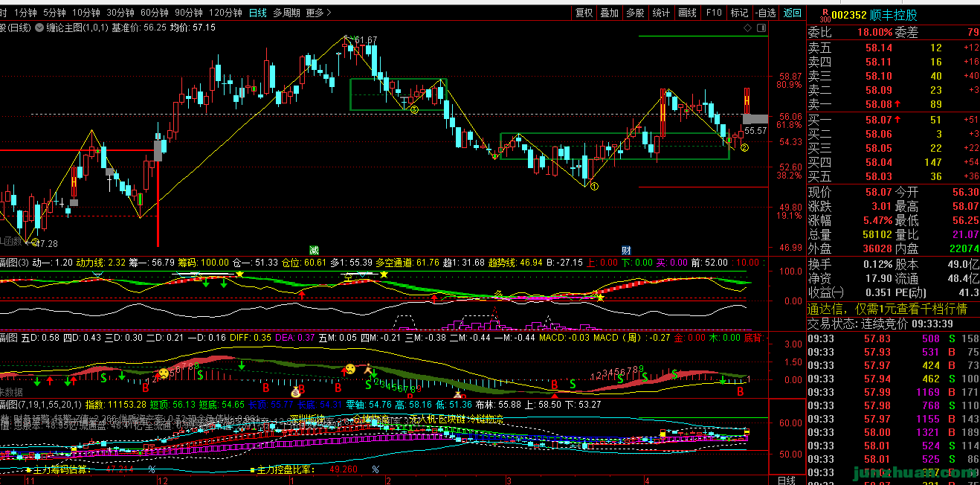Viewport: 980px width, 485px height.
Task: Click the round icon before 缠论主图 label
Action: [39, 28]
